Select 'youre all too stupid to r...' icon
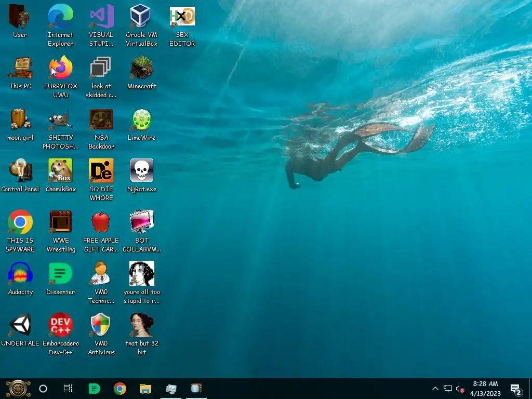 click(x=141, y=283)
